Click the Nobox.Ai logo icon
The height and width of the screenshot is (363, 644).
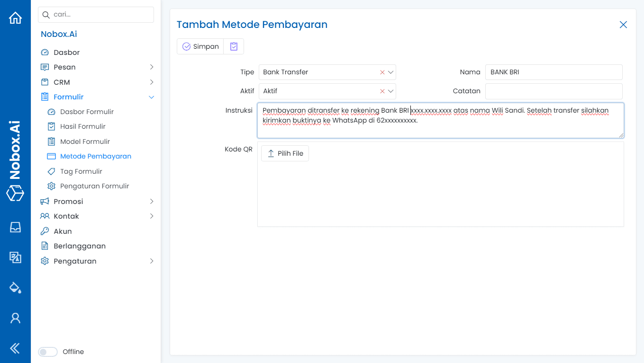[15, 193]
